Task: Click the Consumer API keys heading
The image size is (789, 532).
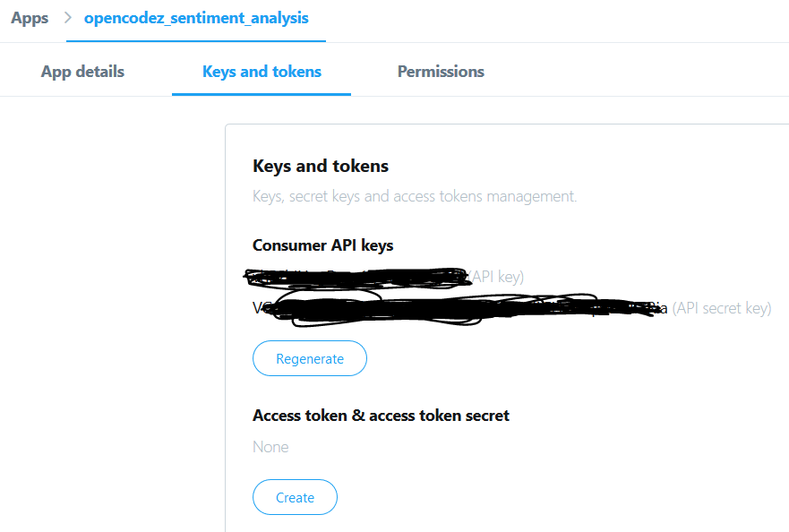Action: (322, 245)
